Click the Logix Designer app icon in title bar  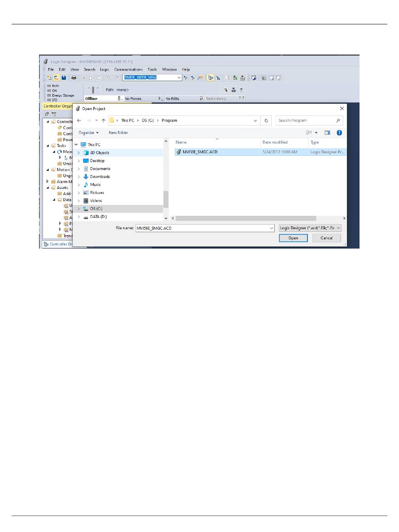(45, 62)
